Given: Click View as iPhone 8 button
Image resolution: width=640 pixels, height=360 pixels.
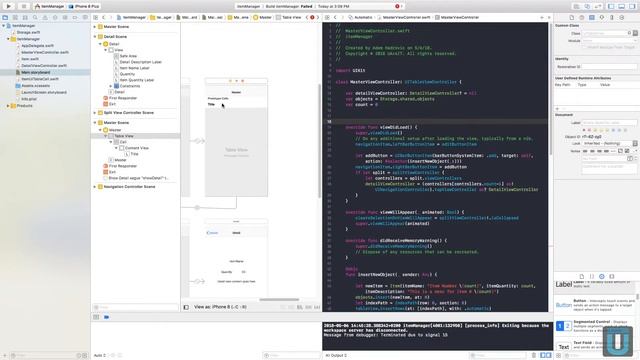Looking at the screenshot, I should 220,307.
